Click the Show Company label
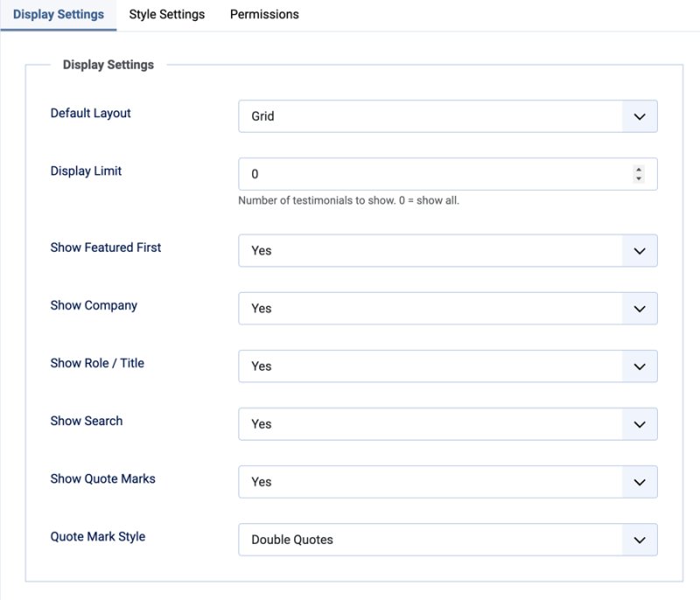Screen dimensions: 700x600 click(94, 305)
